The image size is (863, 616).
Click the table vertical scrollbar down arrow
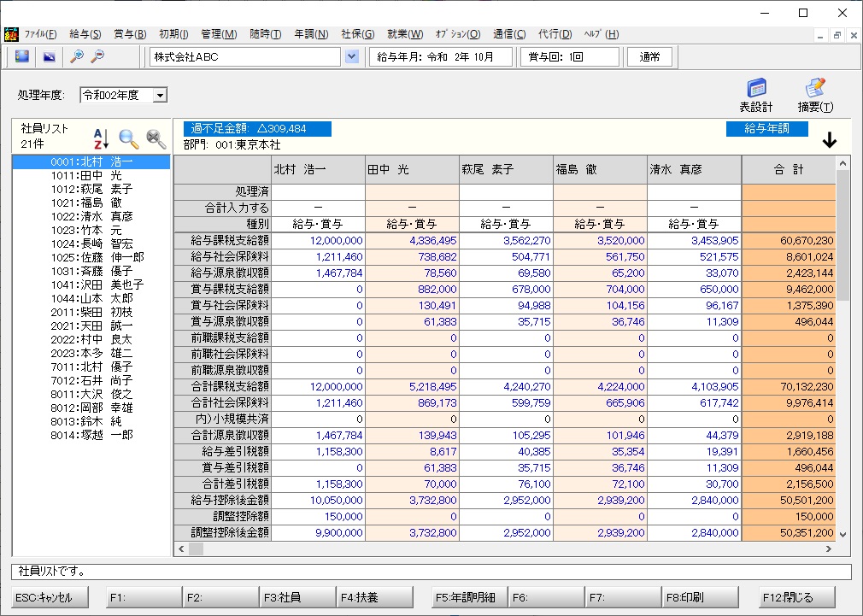point(842,534)
